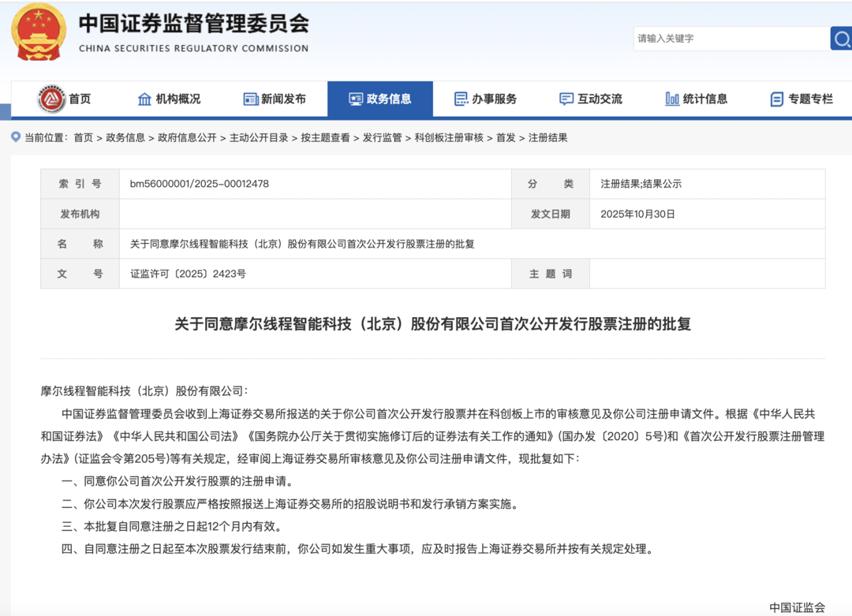Open the 政务信息 navigation tab
The height and width of the screenshot is (616, 852).
coord(380,99)
